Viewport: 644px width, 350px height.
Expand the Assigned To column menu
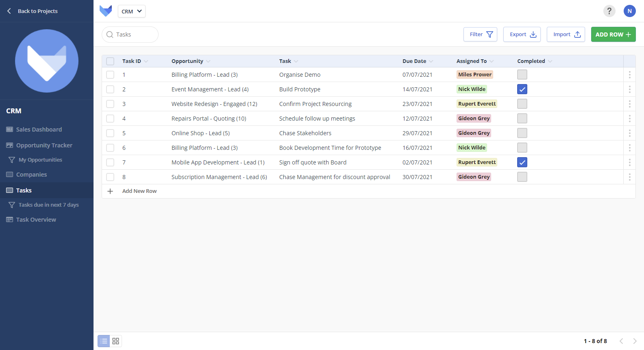[492, 61]
